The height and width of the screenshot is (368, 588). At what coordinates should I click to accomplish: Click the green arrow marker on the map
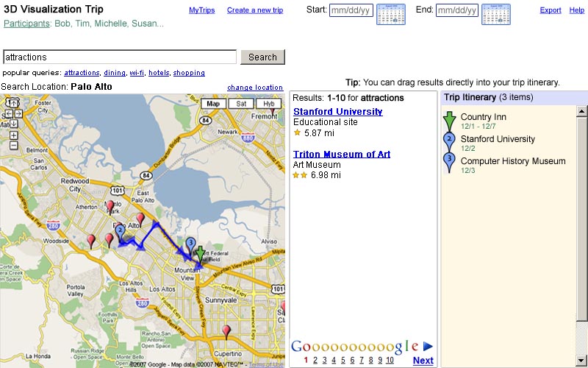pyautogui.click(x=200, y=254)
